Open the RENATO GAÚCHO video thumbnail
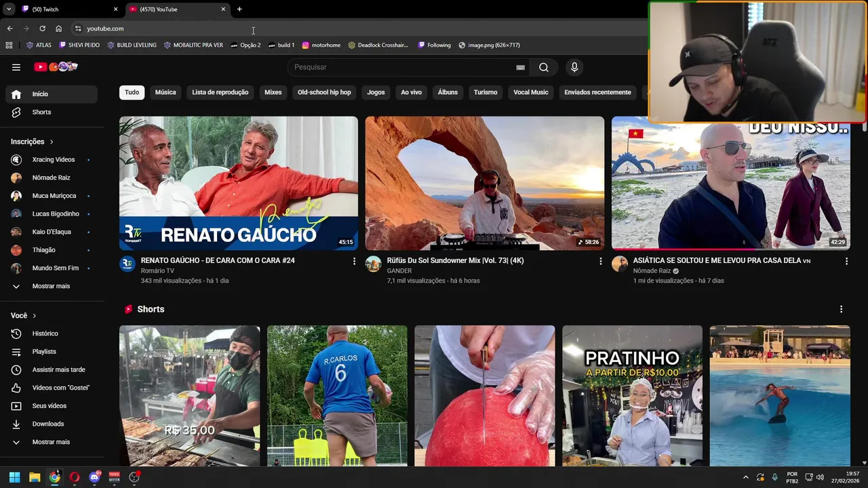 point(239,183)
